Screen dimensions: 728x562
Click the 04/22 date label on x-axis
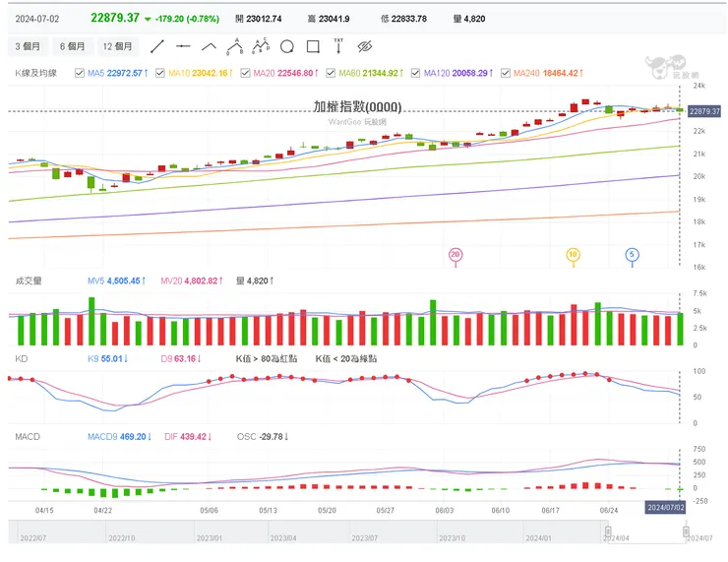[x=102, y=510]
